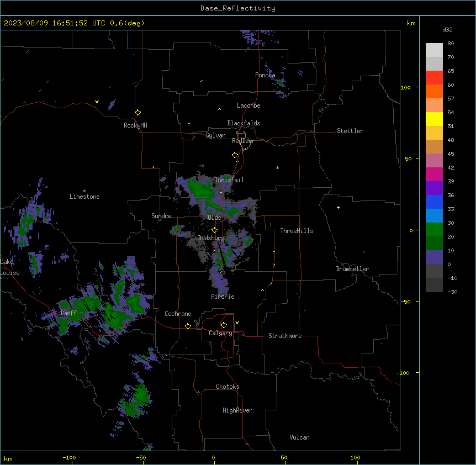This screenshot has height=465, width=476.
Task: Click the Didsbury city label
Action: 211,238
